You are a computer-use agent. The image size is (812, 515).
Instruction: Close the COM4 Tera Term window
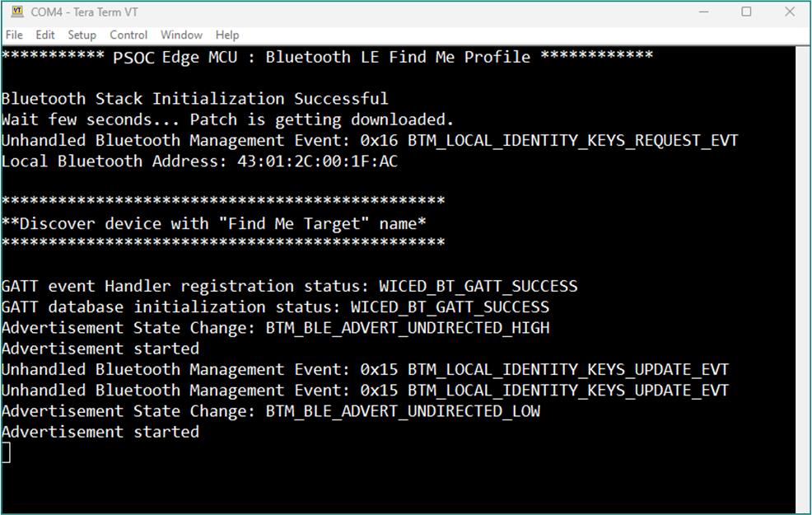point(787,12)
